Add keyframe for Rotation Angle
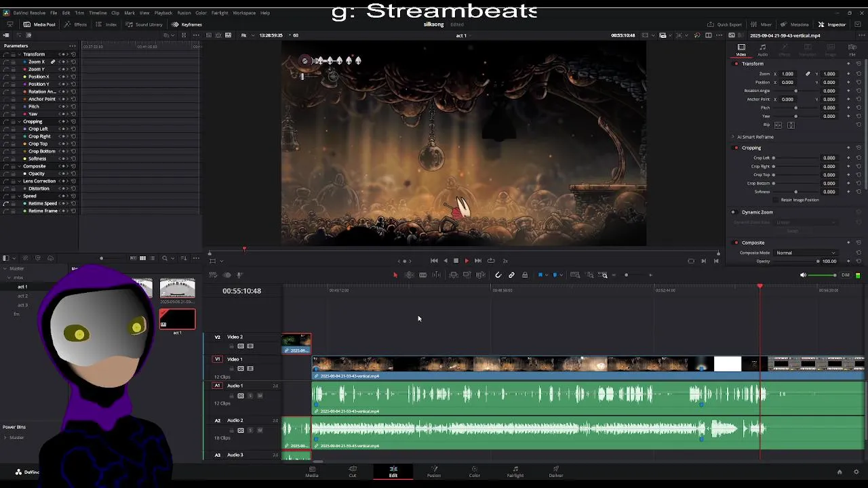Image resolution: width=868 pixels, height=488 pixels. click(848, 91)
